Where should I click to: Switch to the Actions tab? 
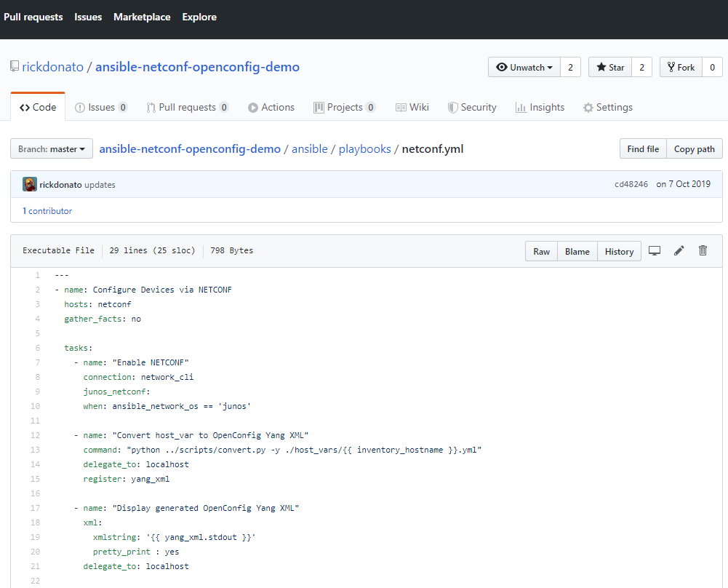pos(271,107)
